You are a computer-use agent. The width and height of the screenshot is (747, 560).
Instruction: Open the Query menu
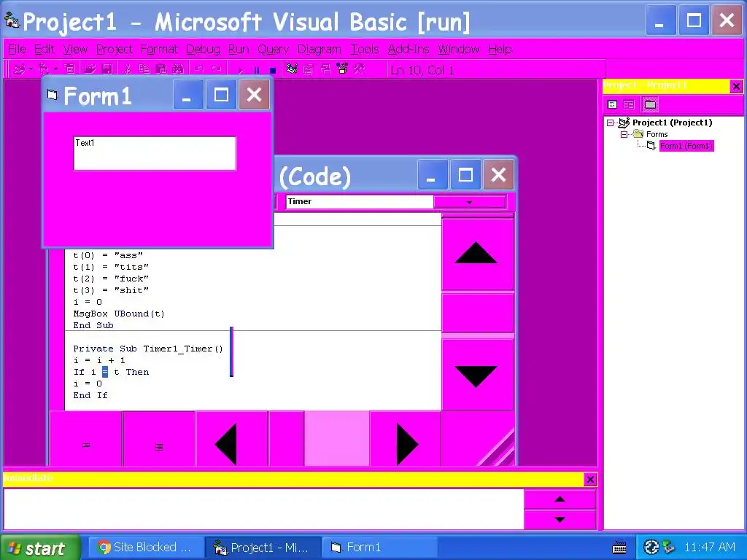273,50
